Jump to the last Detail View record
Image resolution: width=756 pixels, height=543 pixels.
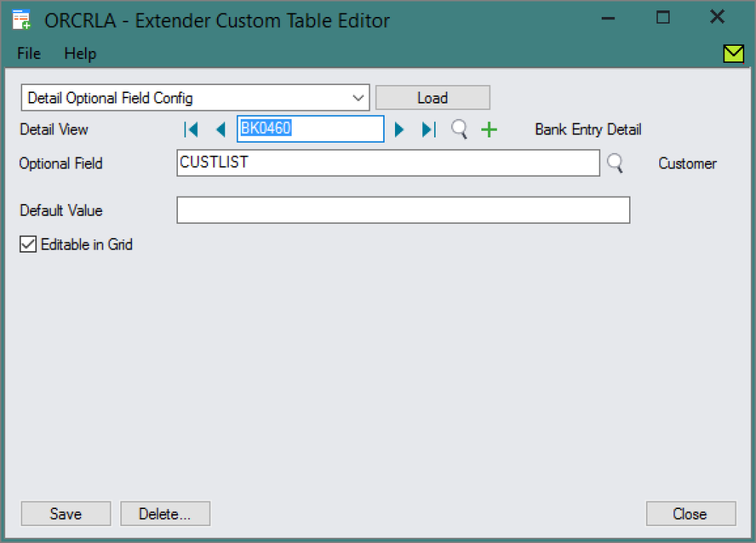[428, 129]
